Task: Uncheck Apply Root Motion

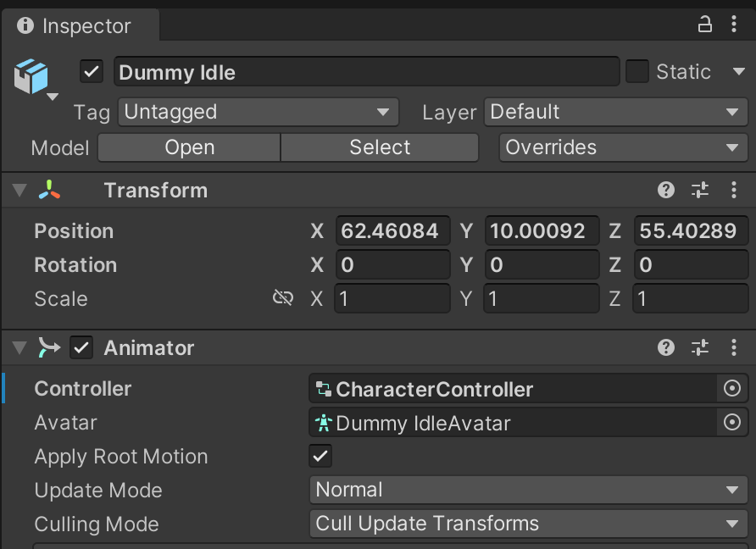Action: click(320, 457)
